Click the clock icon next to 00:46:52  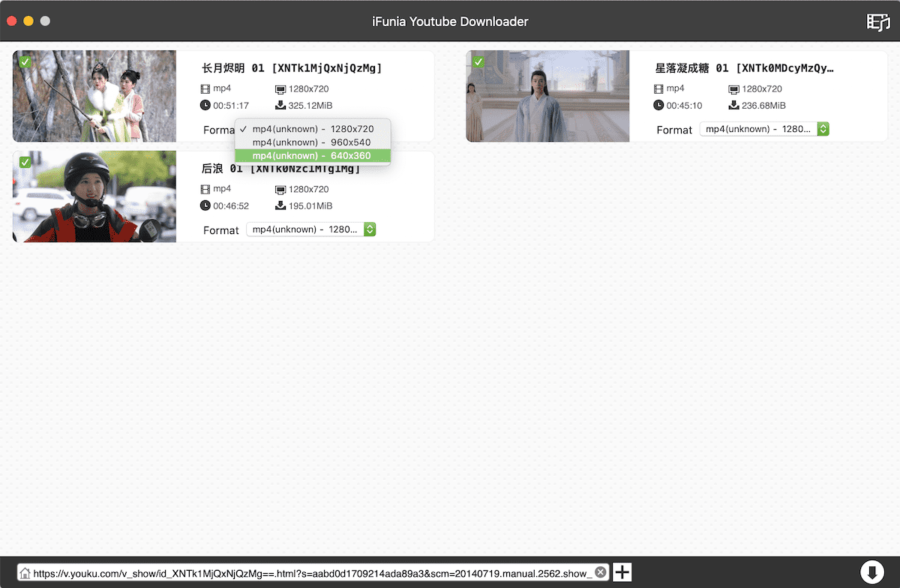(x=205, y=205)
